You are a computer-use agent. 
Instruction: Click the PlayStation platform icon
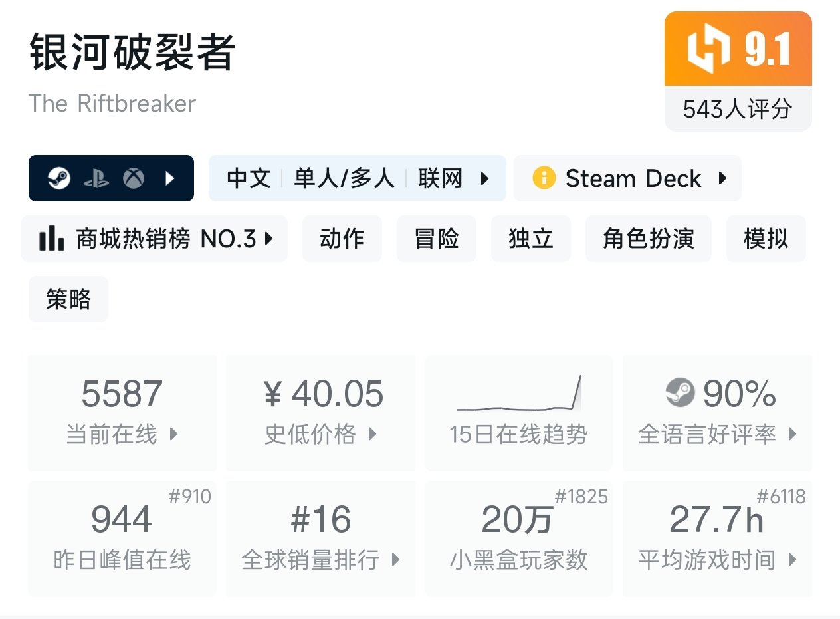pos(96,178)
